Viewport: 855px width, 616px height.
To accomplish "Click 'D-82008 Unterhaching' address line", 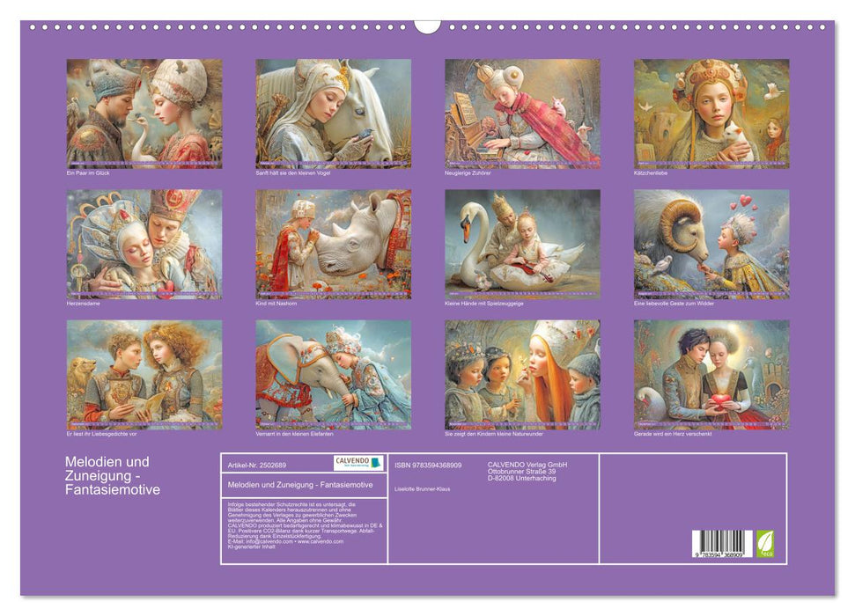I will (522, 479).
